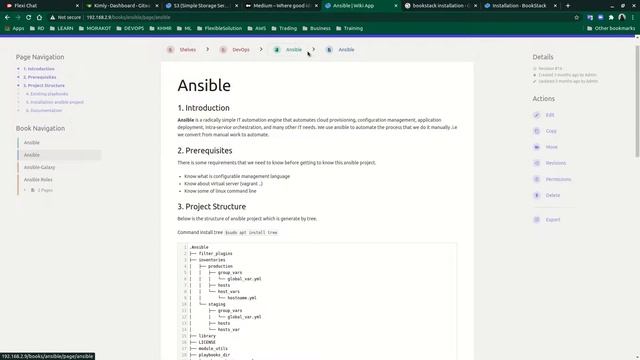The image size is (640, 360).
Task: Jump to 3. Project Structure in navigation
Action: [x=44, y=86]
